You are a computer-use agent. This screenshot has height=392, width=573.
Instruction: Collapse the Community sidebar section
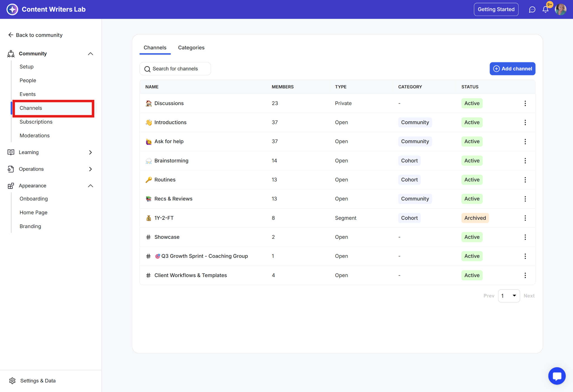[x=90, y=54]
